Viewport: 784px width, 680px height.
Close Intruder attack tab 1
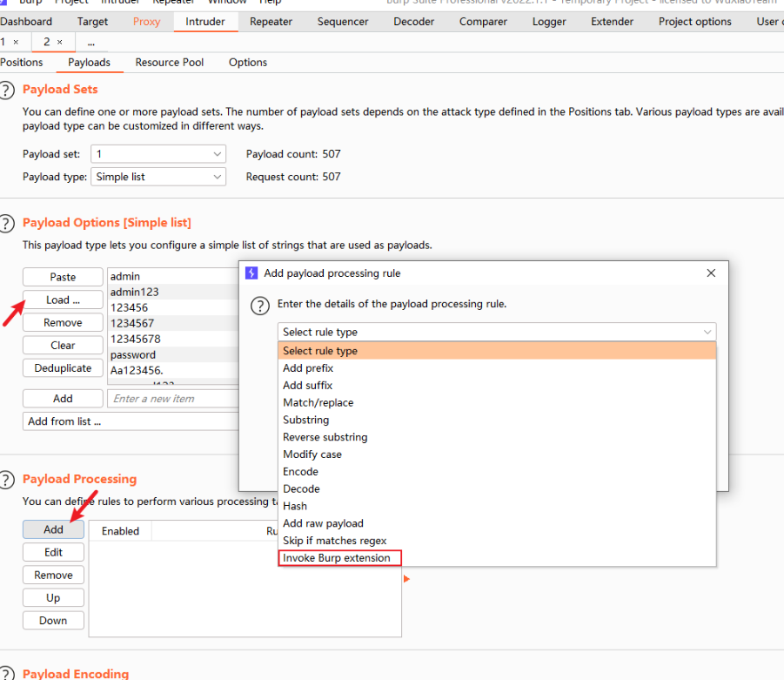coord(16,43)
